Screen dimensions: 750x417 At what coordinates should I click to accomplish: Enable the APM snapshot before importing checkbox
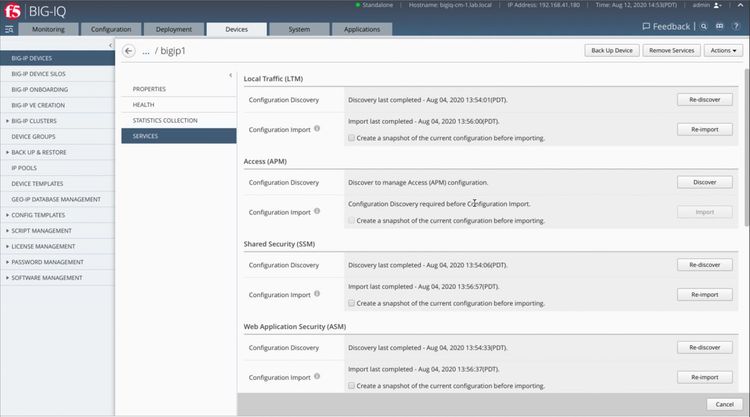[x=352, y=220]
